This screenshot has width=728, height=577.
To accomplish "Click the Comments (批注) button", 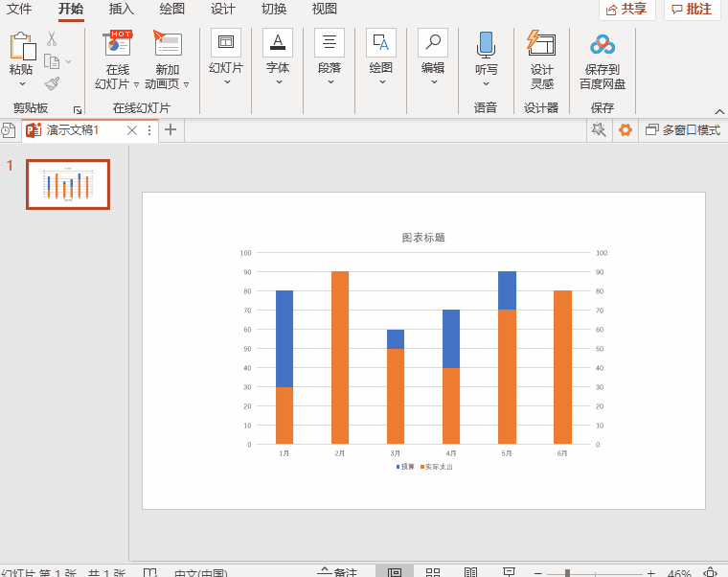I will tap(692, 10).
